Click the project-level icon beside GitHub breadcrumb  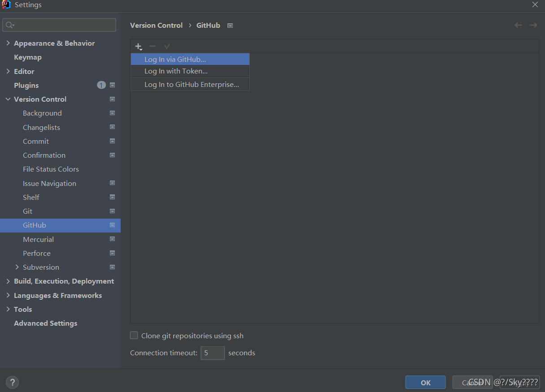click(230, 26)
